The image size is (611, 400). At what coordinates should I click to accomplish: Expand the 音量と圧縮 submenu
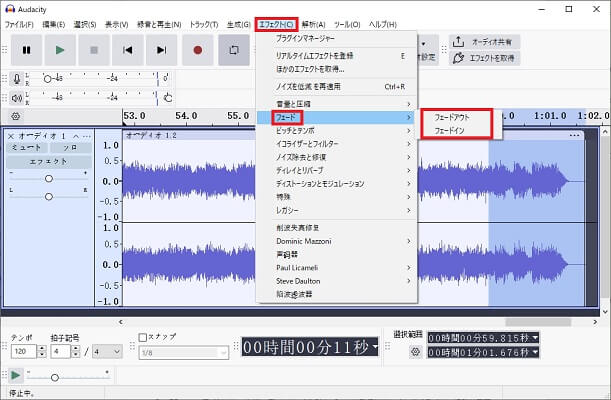coord(337,104)
